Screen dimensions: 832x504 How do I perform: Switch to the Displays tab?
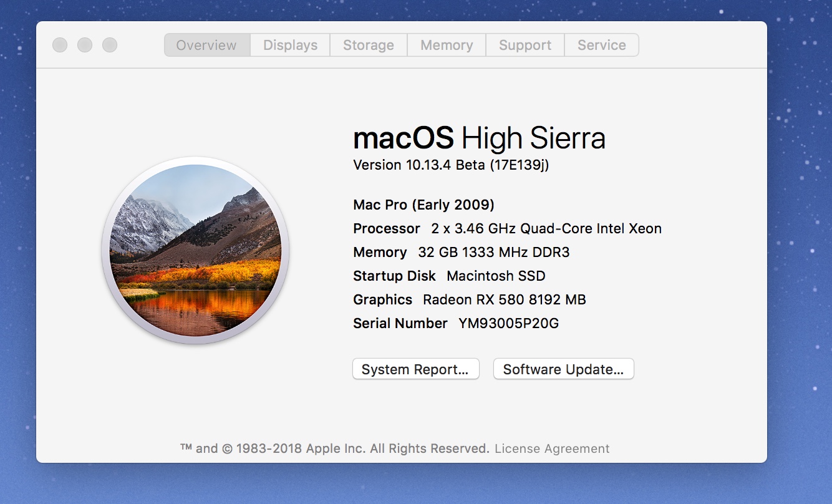(290, 45)
